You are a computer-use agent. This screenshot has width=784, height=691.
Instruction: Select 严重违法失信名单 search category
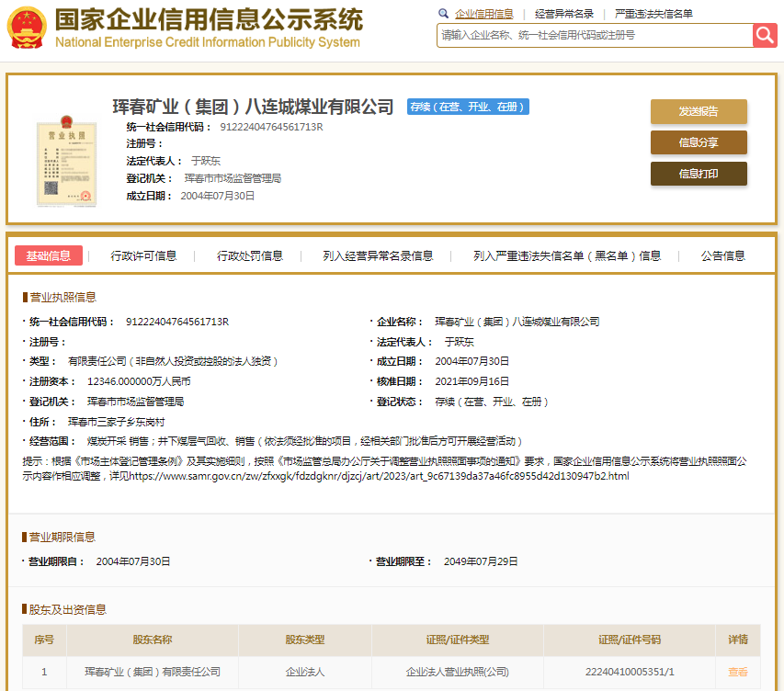(653, 14)
